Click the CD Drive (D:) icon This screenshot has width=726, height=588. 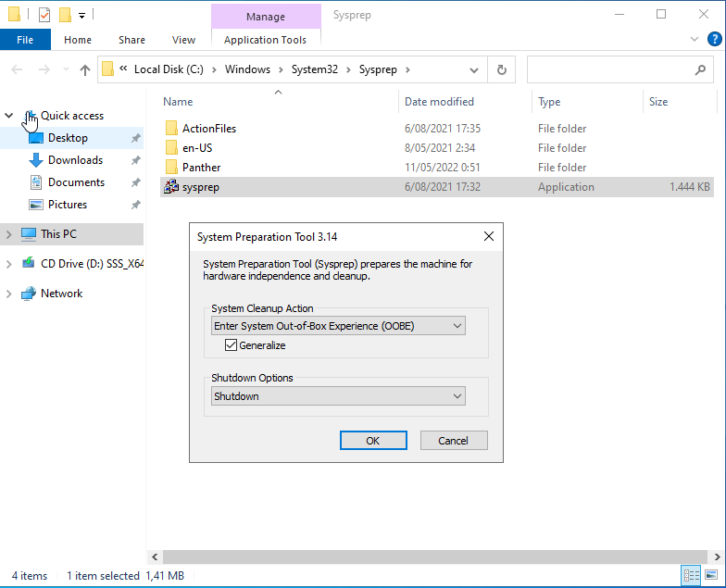click(x=28, y=263)
